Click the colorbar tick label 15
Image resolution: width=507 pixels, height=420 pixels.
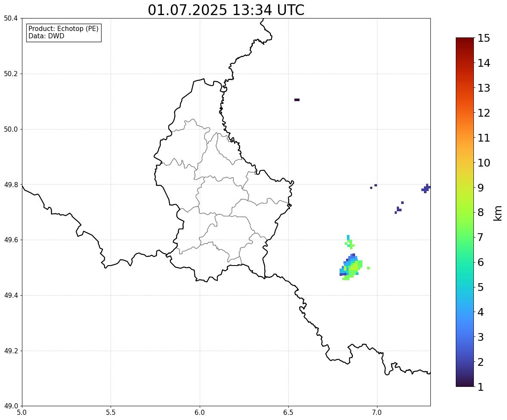pos(484,38)
